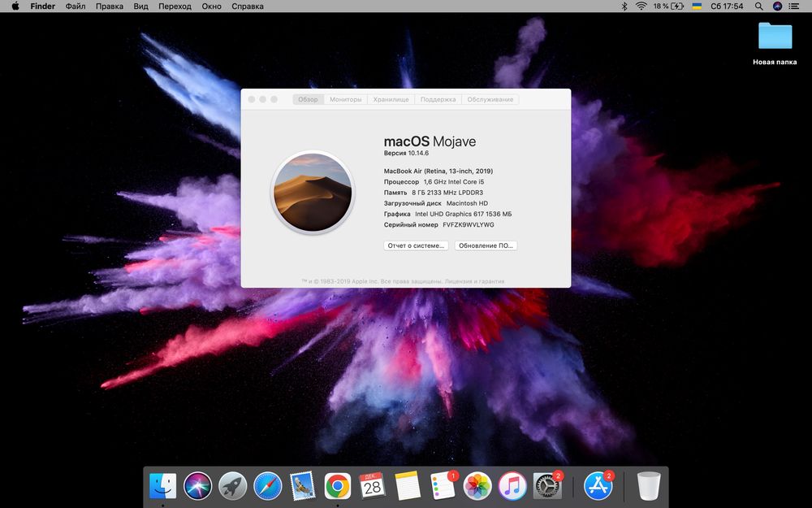Click the Версия 10.14.6 text
This screenshot has width=812, height=508.
406,153
